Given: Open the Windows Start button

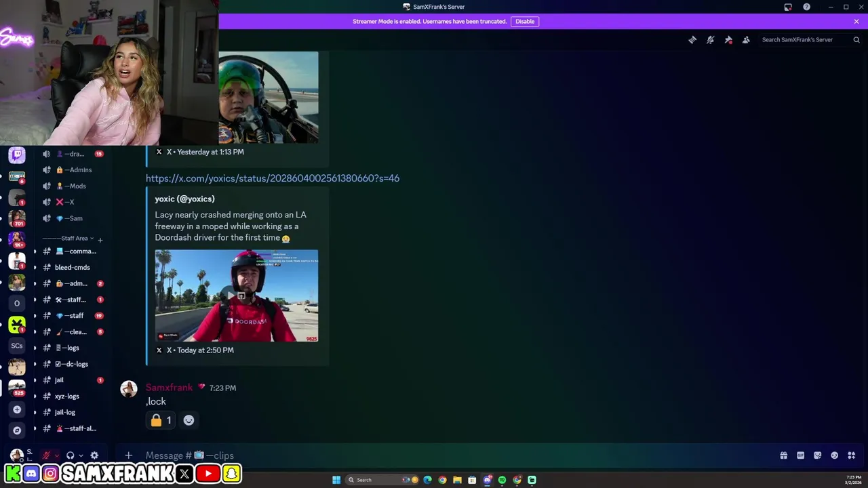Looking at the screenshot, I should [336, 480].
